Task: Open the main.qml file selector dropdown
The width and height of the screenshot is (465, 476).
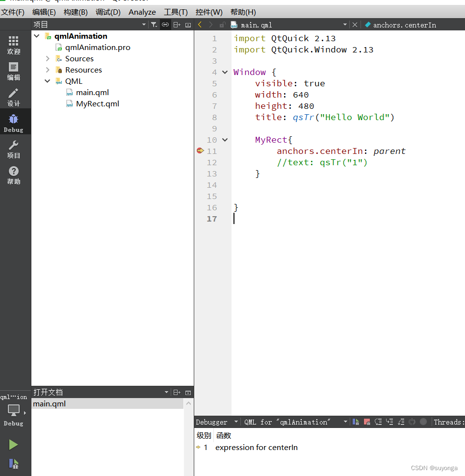Action: click(x=345, y=25)
